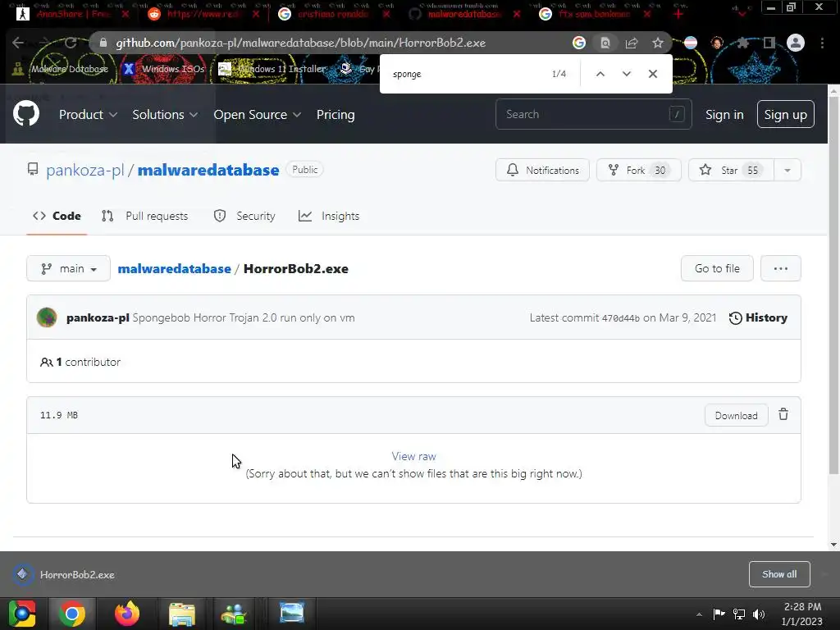Expand the Product menu
Image resolution: width=840 pixels, height=630 pixels.
coord(88,115)
